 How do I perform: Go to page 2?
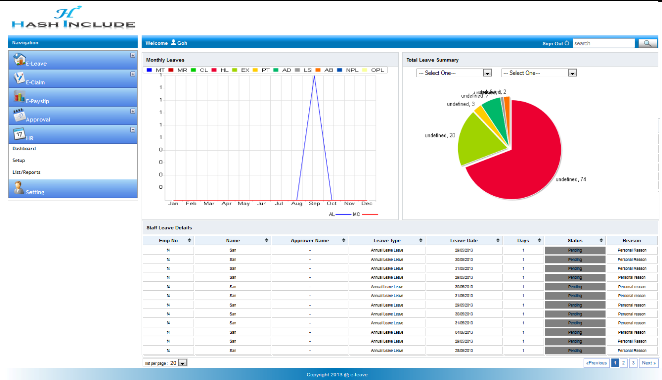[x=624, y=363]
